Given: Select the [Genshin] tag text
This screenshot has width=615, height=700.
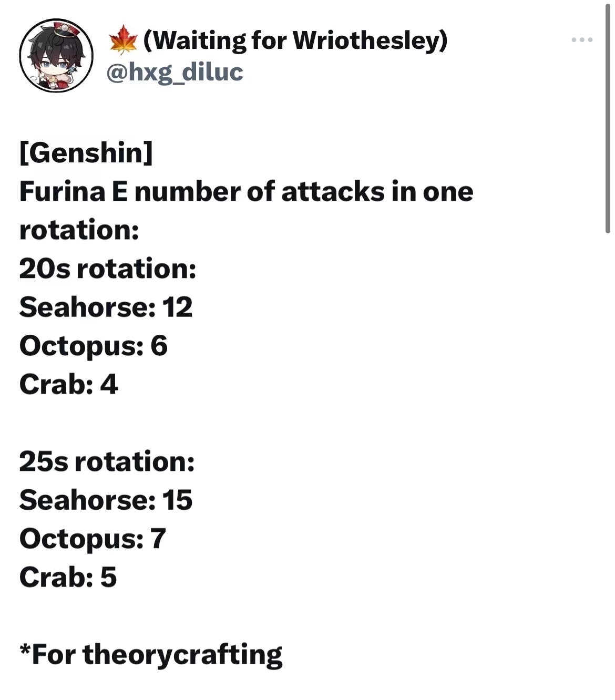Looking at the screenshot, I should [86, 153].
